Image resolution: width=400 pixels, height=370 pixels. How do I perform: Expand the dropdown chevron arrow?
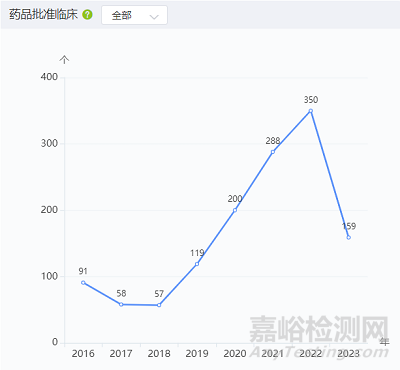coord(154,17)
